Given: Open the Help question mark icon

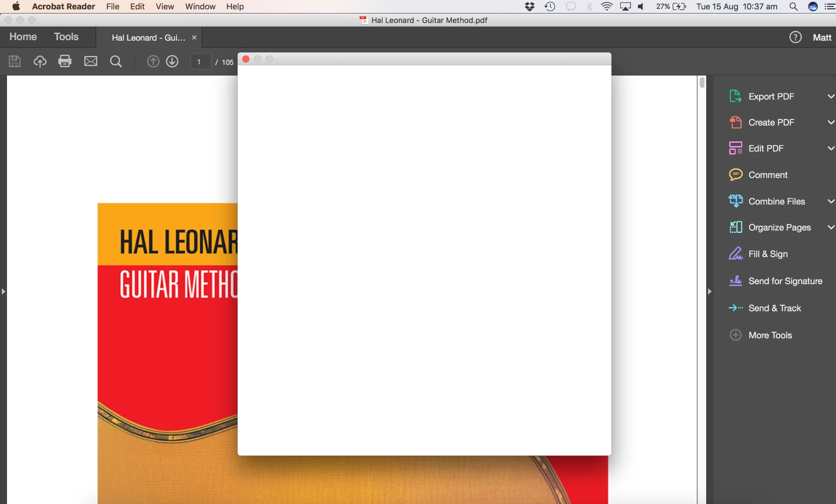Looking at the screenshot, I should tap(795, 37).
